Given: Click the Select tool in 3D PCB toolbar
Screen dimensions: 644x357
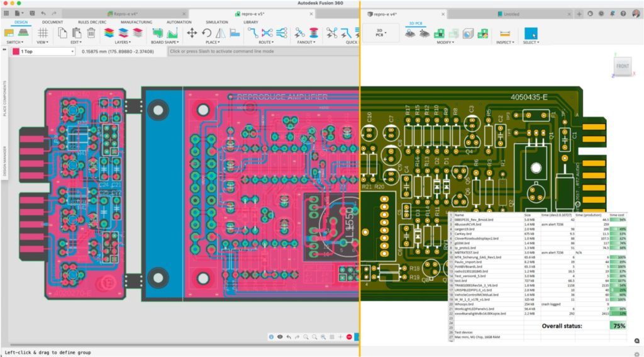Looking at the screenshot, I should [x=531, y=33].
